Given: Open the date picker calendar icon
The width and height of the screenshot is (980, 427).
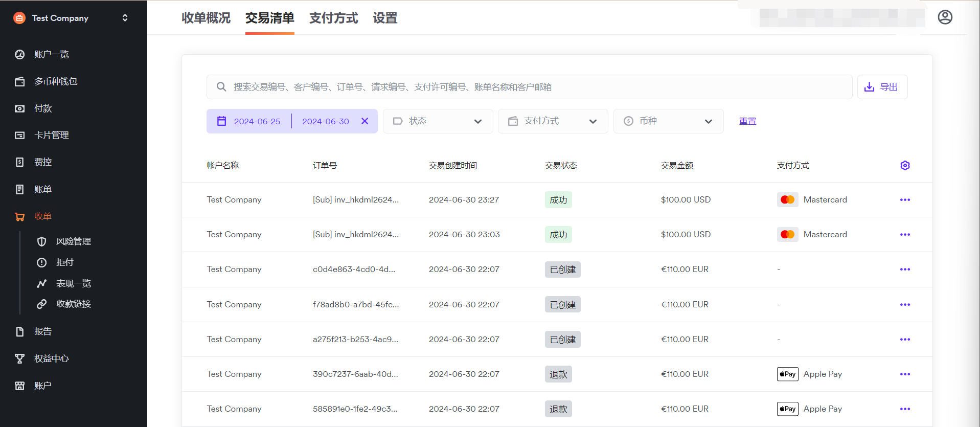Looking at the screenshot, I should point(222,121).
